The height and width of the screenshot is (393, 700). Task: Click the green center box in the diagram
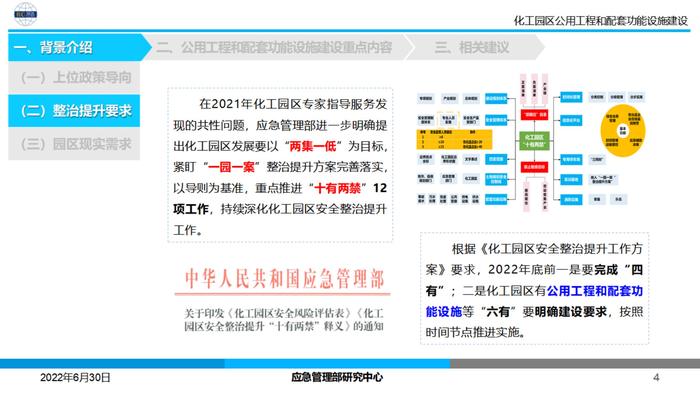[534, 141]
